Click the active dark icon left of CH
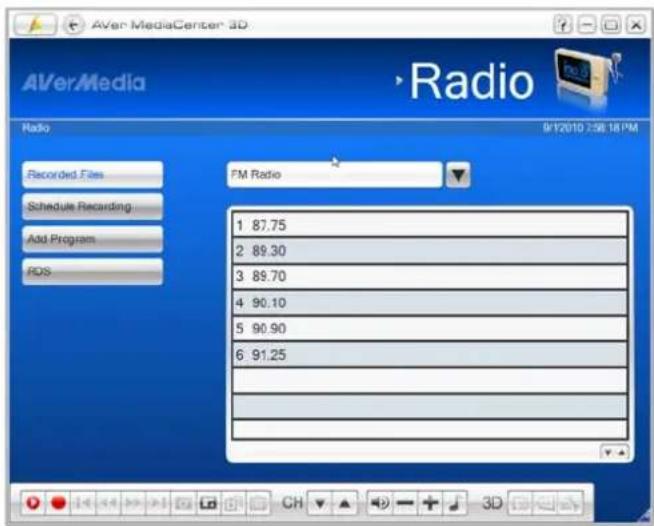The image size is (654, 526). point(208,503)
